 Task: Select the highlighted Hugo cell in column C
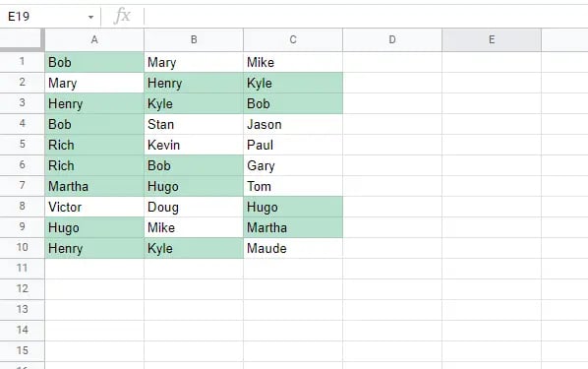[293, 207]
